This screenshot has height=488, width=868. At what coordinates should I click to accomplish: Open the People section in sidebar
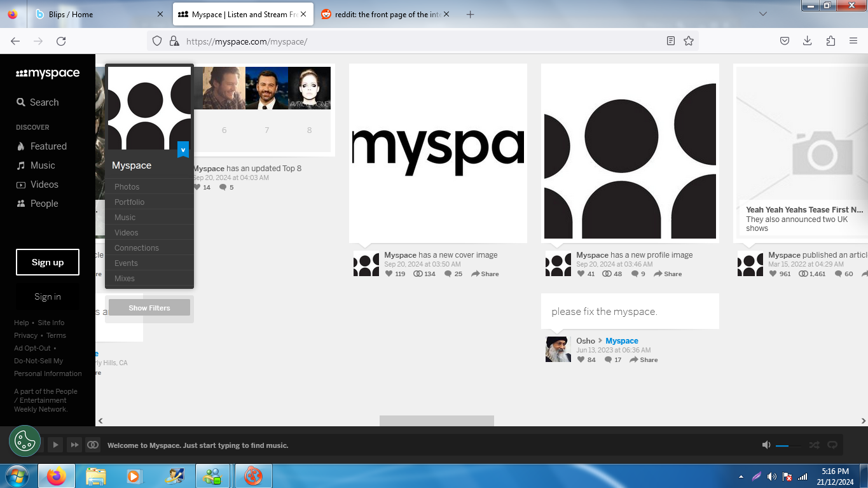pyautogui.click(x=37, y=204)
